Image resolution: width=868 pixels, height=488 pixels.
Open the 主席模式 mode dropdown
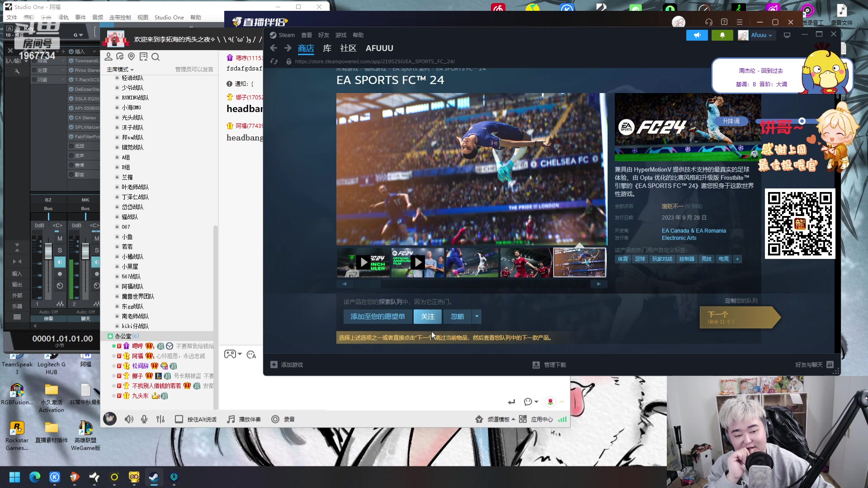[120, 70]
